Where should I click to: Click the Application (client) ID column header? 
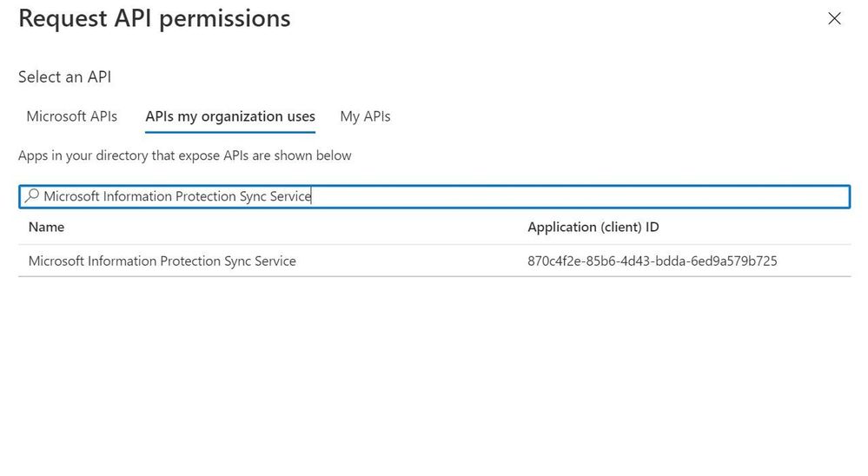click(x=593, y=227)
